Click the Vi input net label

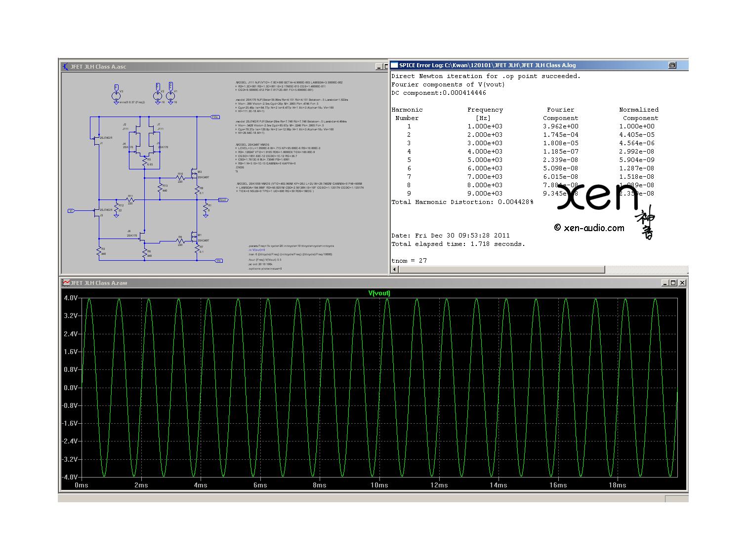point(71,211)
